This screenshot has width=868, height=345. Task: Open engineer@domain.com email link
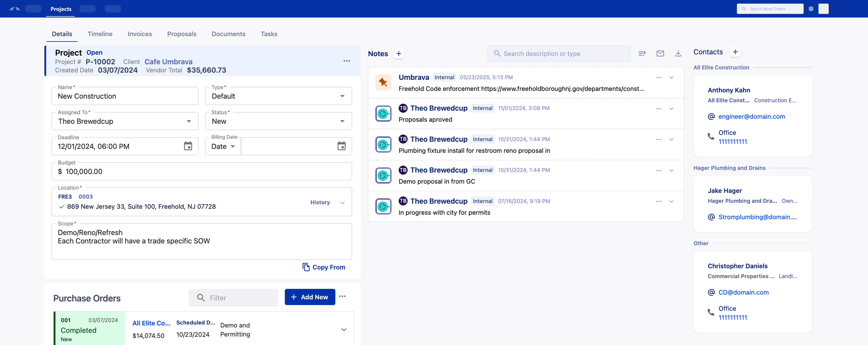[x=751, y=116]
